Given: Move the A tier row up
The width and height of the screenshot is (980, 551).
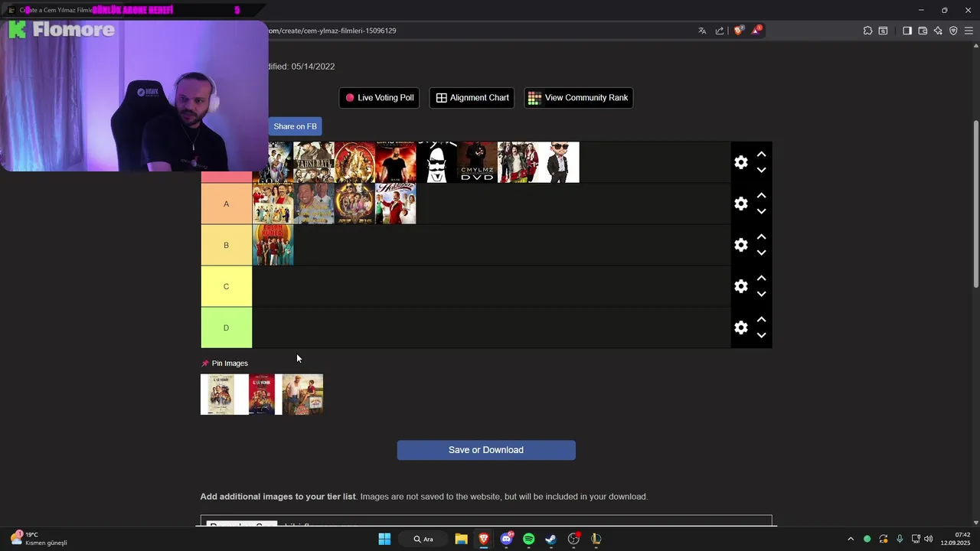Looking at the screenshot, I should [761, 195].
